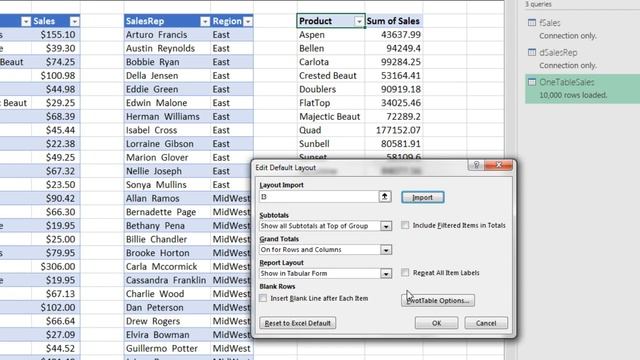Viewport: 640px width, 360px height.
Task: Select the Doublers product cell
Action: point(331,89)
